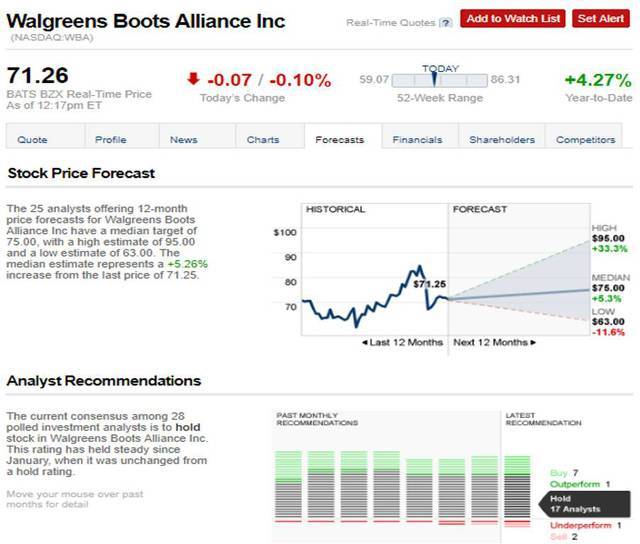The image size is (640, 544).
Task: Switch to the Profile tab
Action: [x=111, y=140]
